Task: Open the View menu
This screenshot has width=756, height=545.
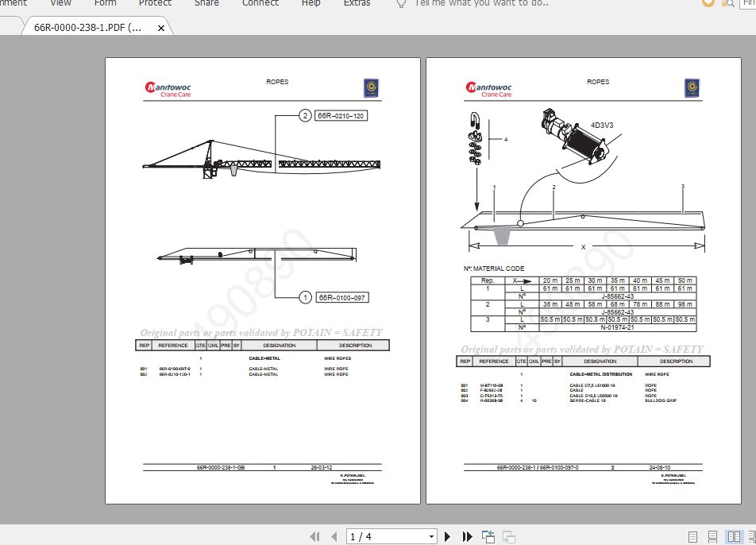Action: click(x=60, y=4)
